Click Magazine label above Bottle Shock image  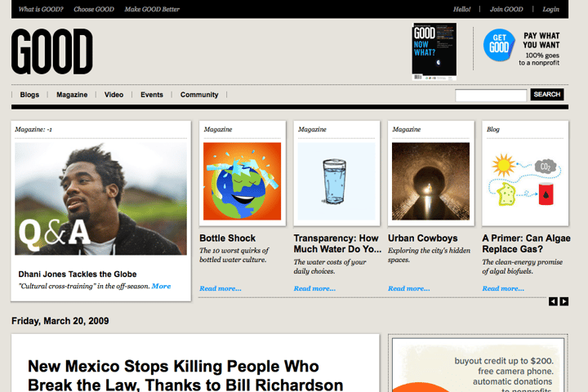[x=218, y=129]
